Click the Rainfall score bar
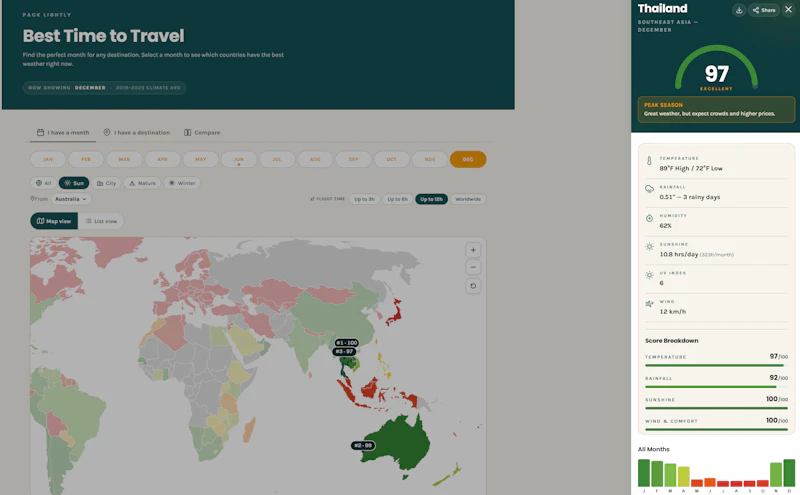 coord(716,387)
